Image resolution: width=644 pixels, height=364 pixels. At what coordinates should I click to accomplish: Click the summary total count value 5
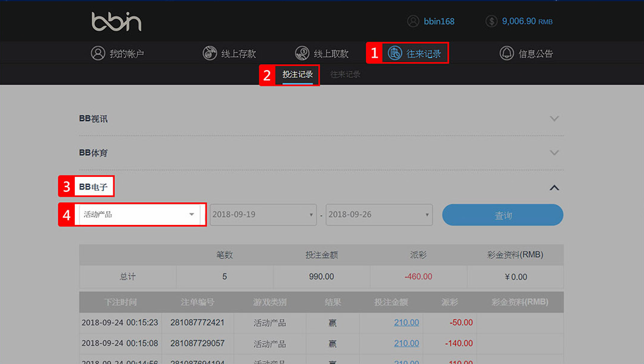(224, 277)
